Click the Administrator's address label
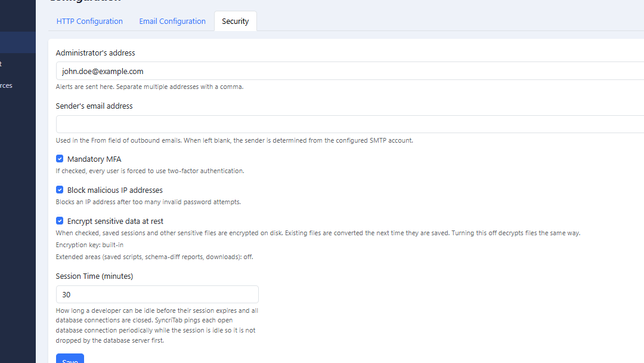Viewport: 644px width, 363px height. click(x=95, y=53)
